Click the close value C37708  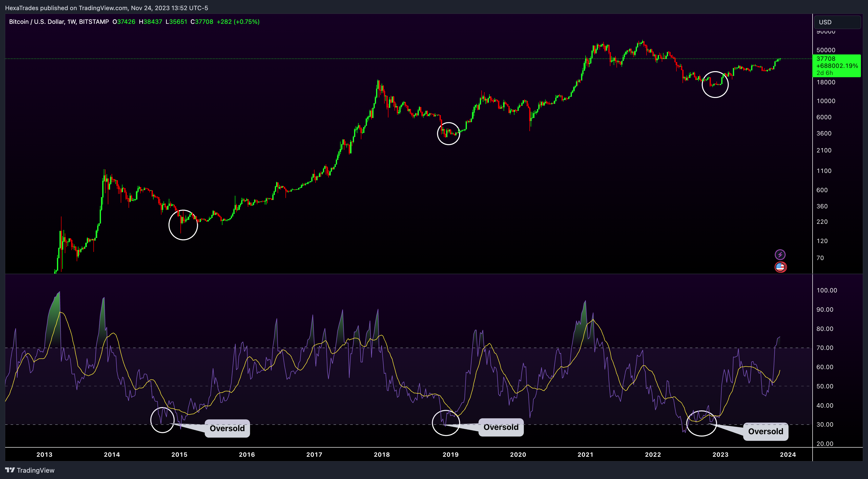202,22
